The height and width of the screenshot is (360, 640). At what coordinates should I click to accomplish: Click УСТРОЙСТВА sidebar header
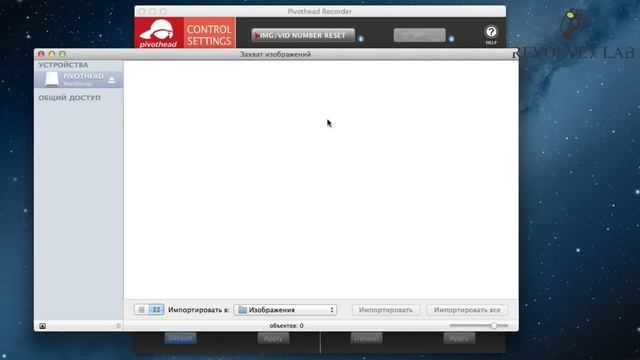coord(63,65)
